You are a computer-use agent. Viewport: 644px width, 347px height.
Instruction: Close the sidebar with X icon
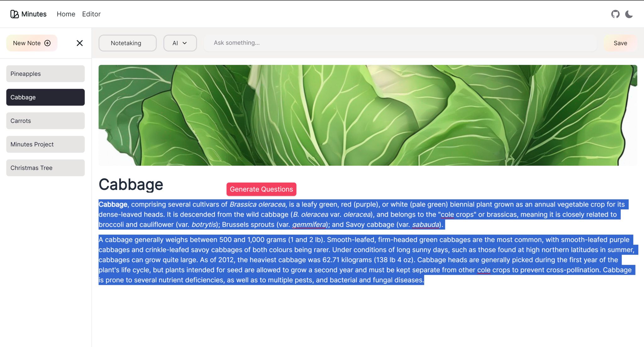click(80, 43)
